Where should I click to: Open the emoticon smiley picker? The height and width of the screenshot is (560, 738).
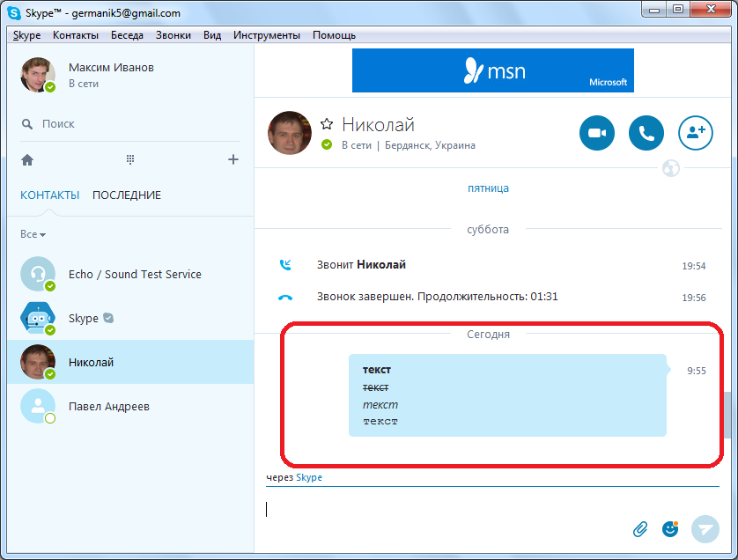671,528
